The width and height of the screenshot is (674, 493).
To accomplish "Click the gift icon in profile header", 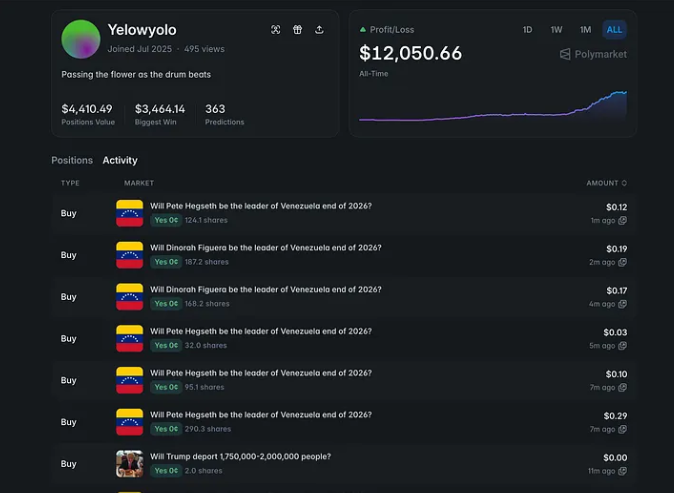I will (297, 30).
